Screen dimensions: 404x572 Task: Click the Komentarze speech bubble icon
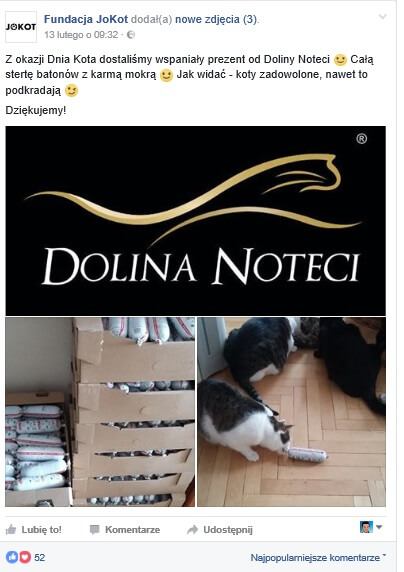(95, 530)
